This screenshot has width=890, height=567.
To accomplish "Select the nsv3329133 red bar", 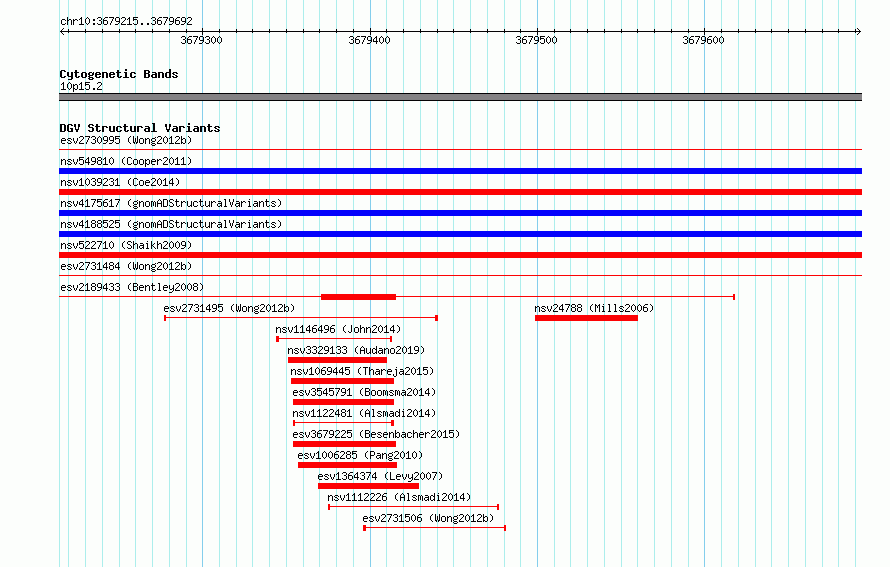I will pyautogui.click(x=337, y=360).
